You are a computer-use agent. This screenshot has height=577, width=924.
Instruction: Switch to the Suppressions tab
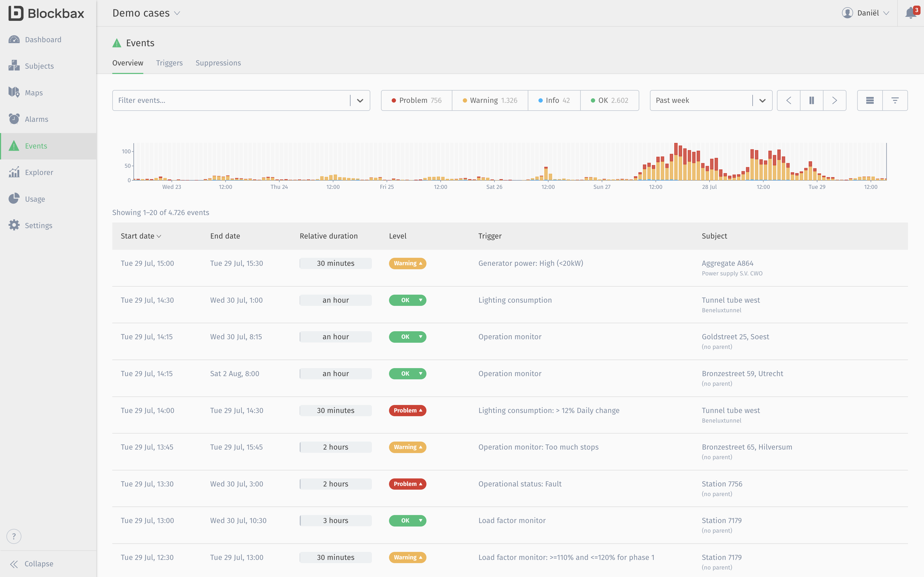click(x=218, y=63)
